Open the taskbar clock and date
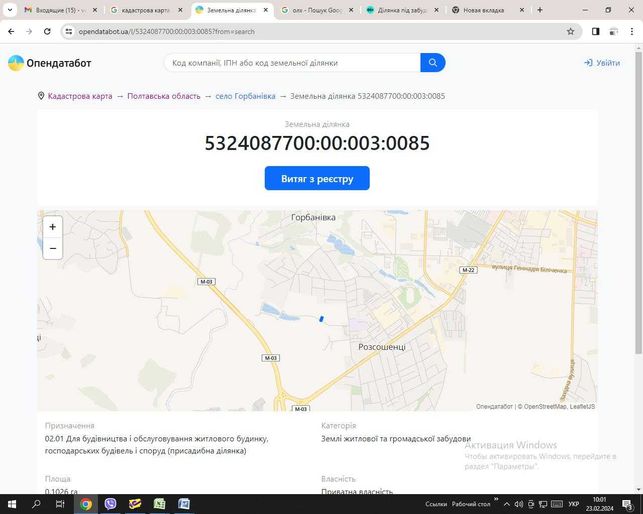This screenshot has width=643, height=514. pos(600,504)
